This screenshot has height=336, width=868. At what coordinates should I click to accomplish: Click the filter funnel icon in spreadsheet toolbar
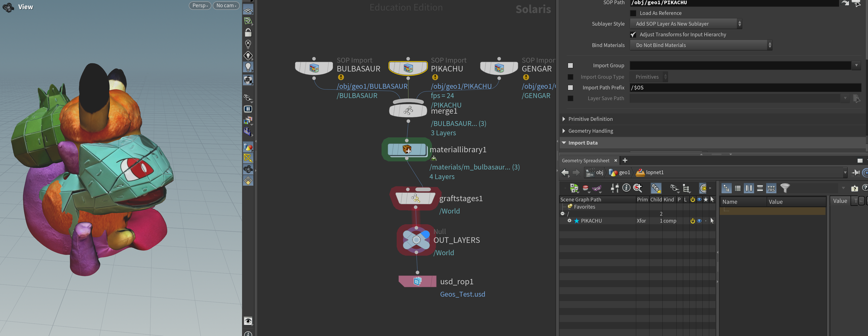coord(785,188)
